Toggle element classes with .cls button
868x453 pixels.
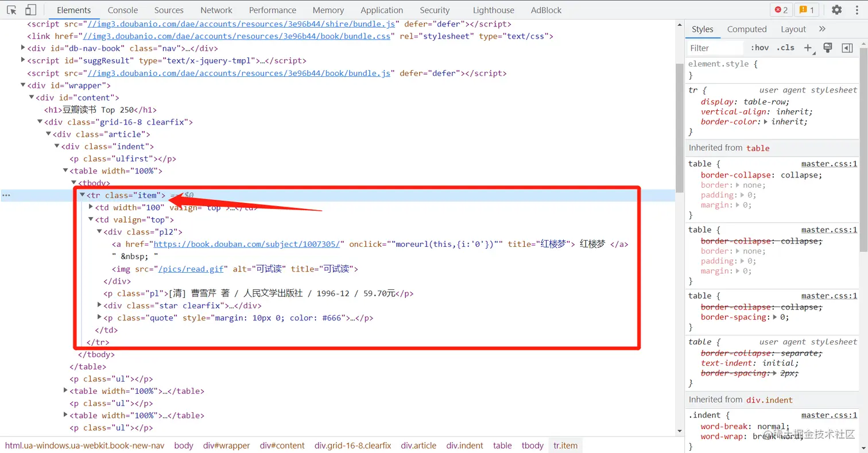point(784,48)
